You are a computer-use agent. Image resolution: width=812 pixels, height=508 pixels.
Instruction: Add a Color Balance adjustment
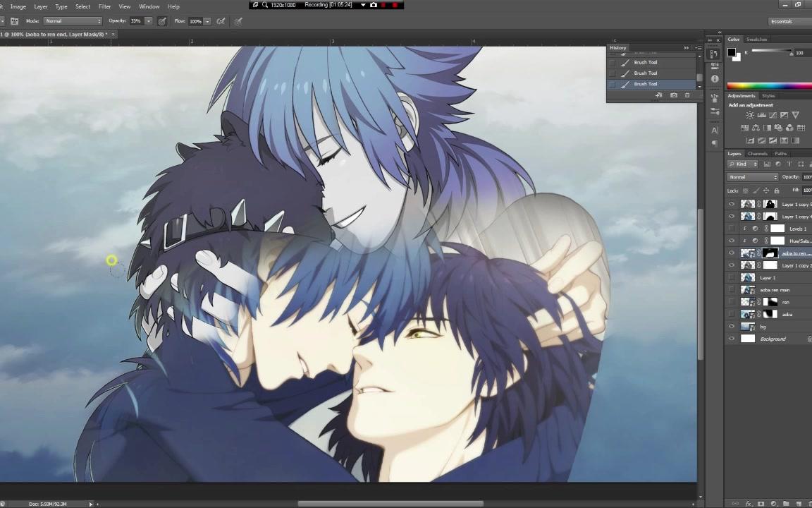[x=756, y=128]
